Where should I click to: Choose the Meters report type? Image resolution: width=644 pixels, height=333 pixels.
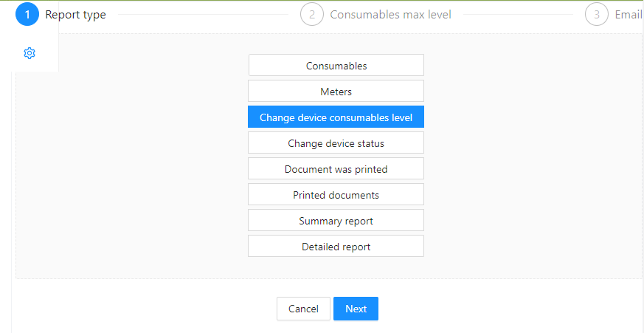336,92
